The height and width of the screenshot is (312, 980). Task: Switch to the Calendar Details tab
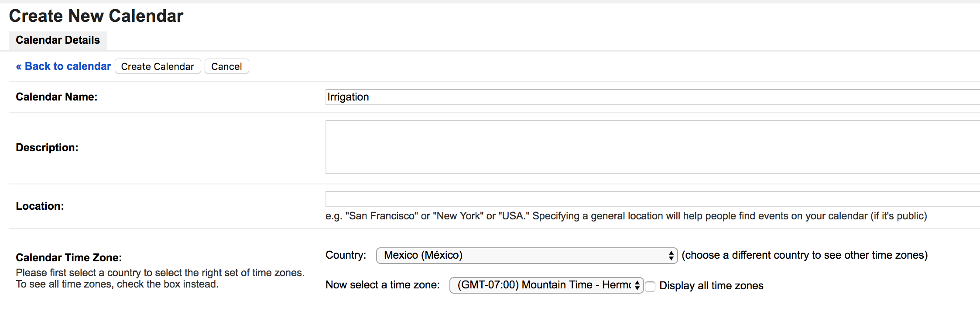[58, 40]
